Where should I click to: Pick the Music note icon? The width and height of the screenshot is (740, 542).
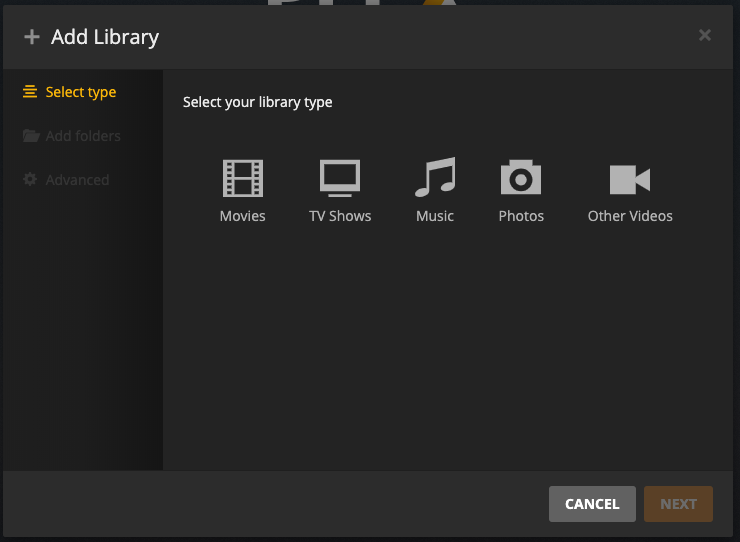(435, 178)
